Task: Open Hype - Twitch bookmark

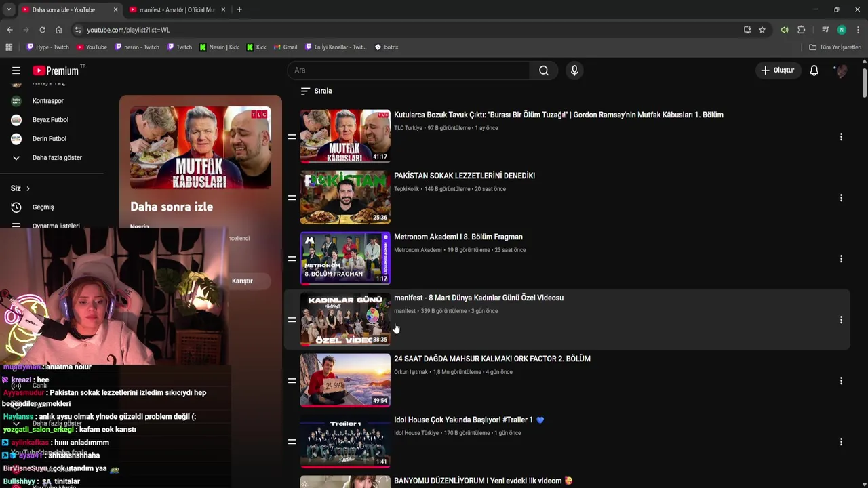Action: (x=47, y=47)
